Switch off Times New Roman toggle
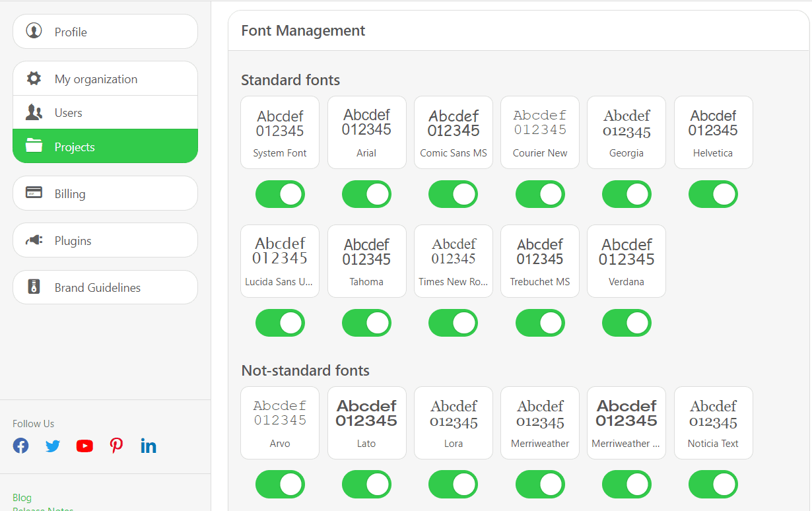The height and width of the screenshot is (511, 812). 453,323
